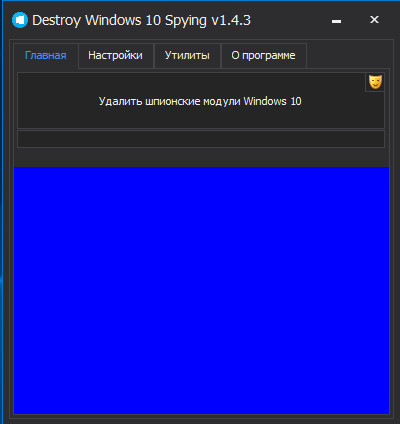Click the smiling mask icon
The height and width of the screenshot is (424, 400).
tap(375, 82)
